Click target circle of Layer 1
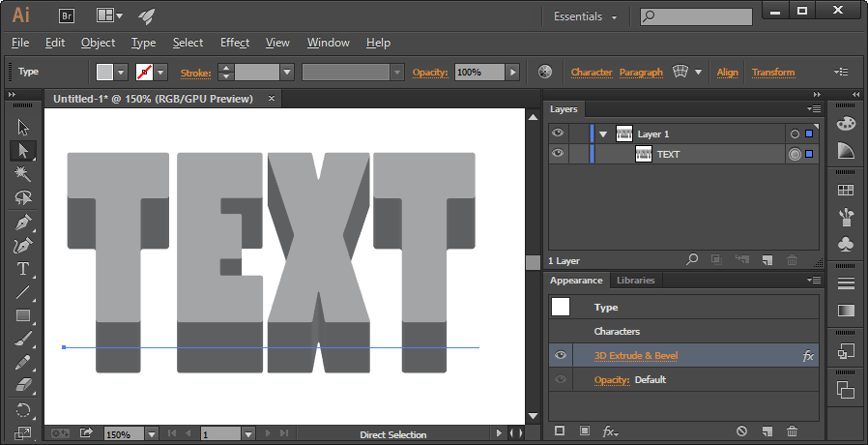 pyautogui.click(x=795, y=134)
